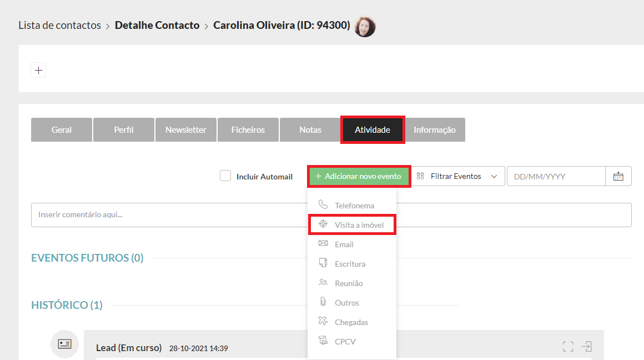Click the Lead card icon in history

tap(64, 344)
